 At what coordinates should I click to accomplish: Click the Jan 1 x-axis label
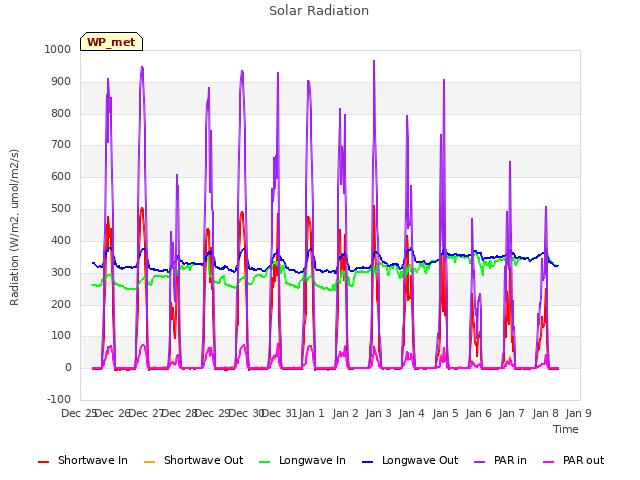[x=311, y=413]
